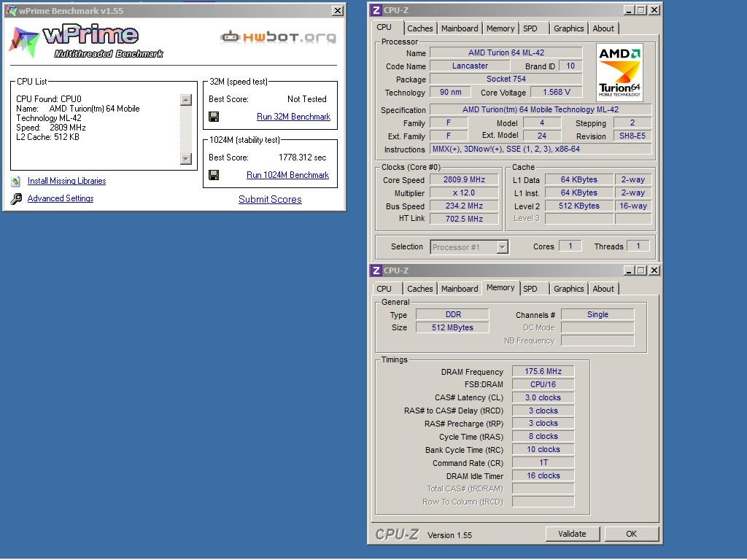Click the wPrime title bar app icon
The width and height of the screenshot is (747, 560).
click(12, 10)
